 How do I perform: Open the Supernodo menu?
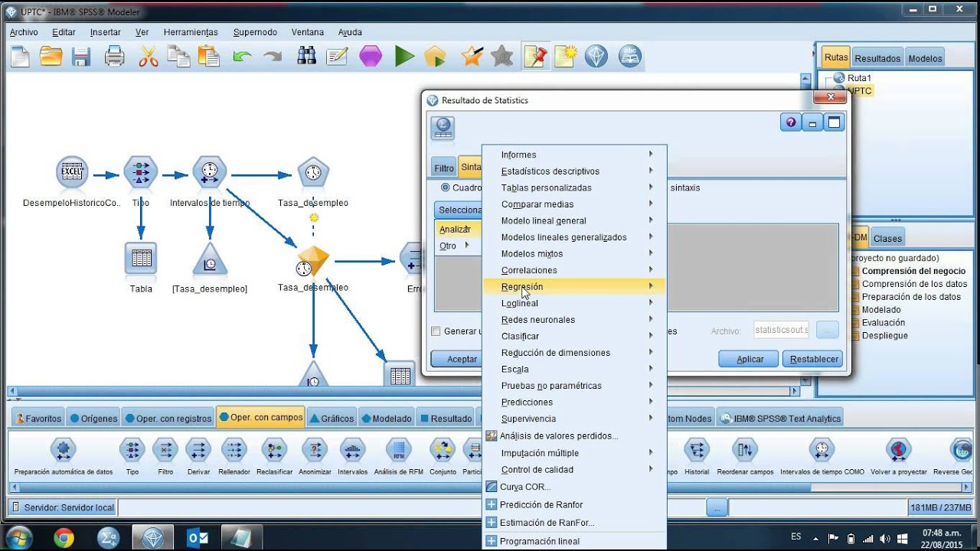255,32
